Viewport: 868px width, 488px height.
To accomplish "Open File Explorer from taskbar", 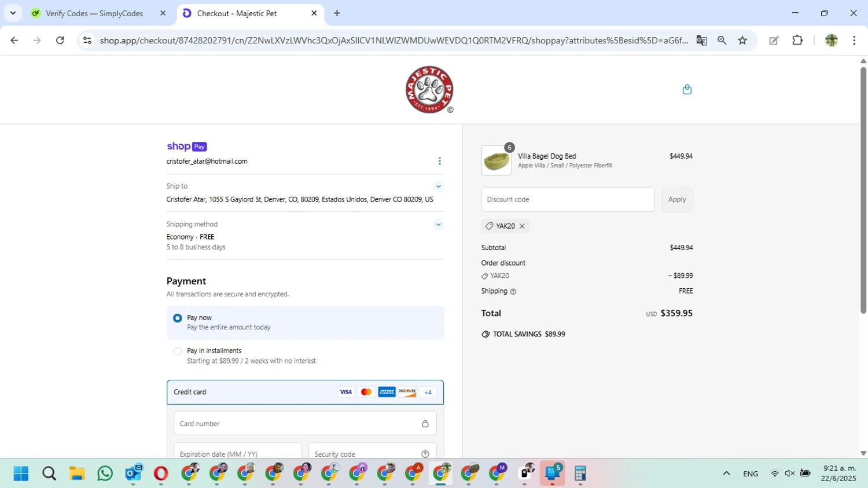I will 77,474.
